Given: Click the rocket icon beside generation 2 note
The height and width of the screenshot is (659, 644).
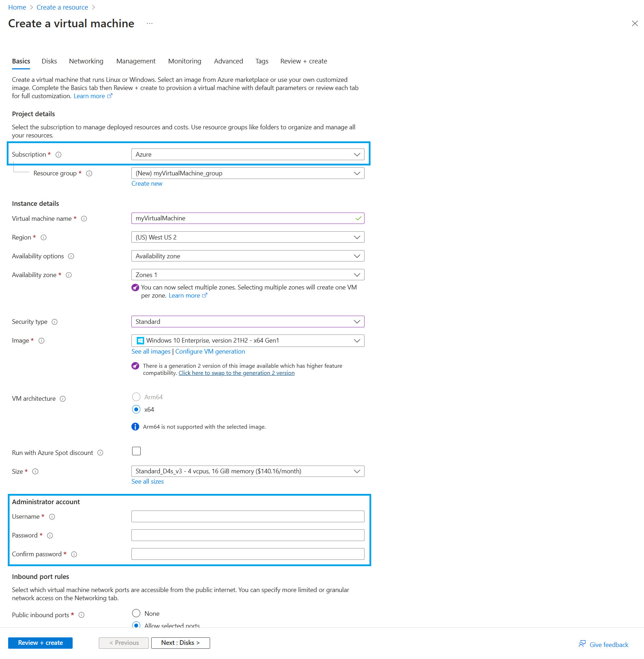Looking at the screenshot, I should click(135, 366).
